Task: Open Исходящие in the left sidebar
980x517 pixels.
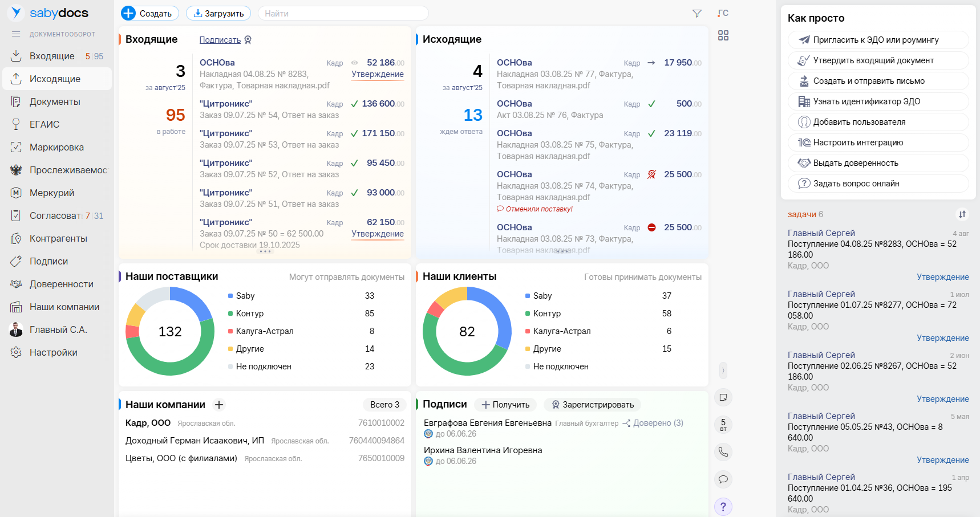Action: point(55,79)
